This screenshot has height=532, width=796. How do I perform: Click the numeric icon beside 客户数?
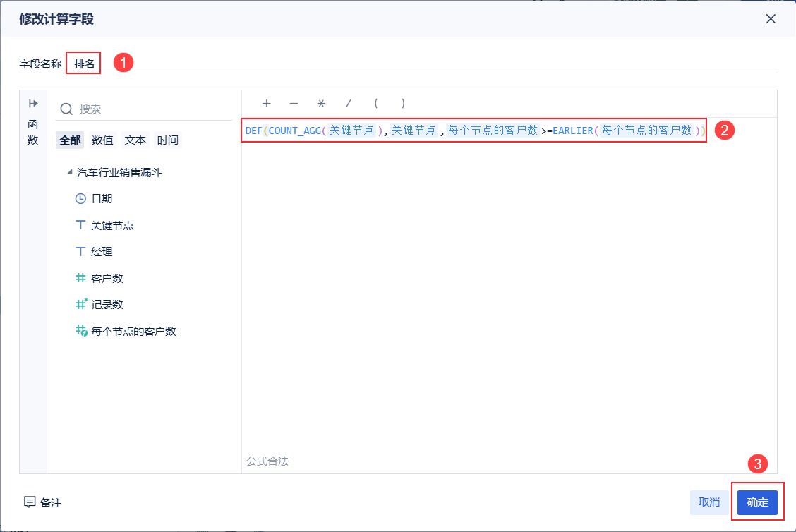pos(80,277)
